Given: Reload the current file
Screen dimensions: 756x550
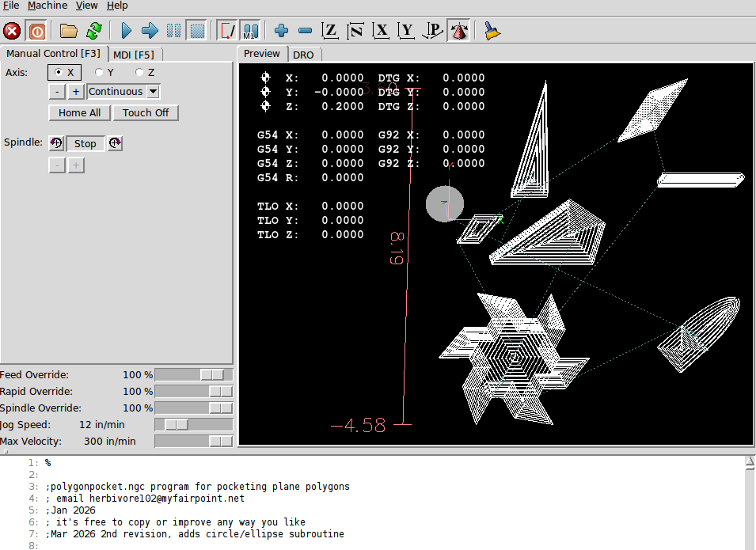Looking at the screenshot, I should pyautogui.click(x=94, y=31).
